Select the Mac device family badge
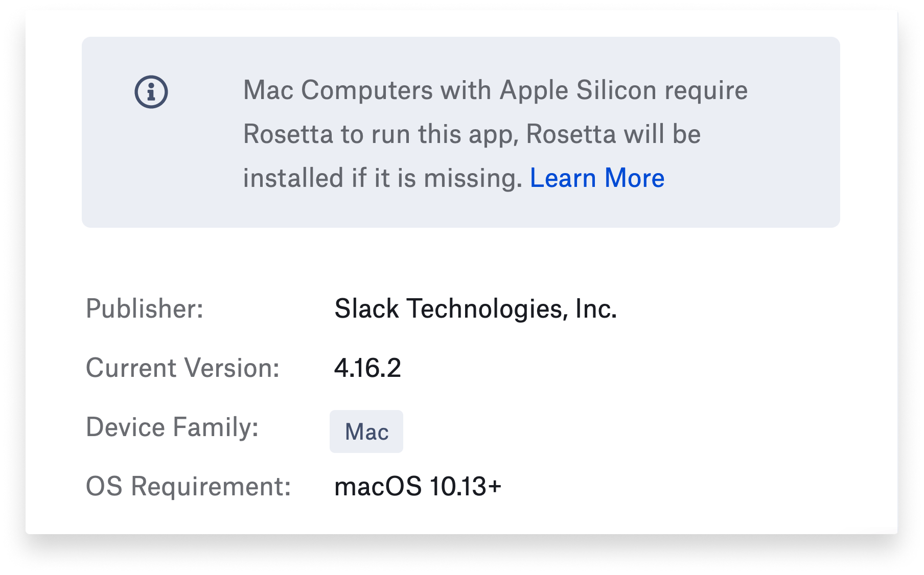The width and height of the screenshot is (924, 575). tap(366, 432)
